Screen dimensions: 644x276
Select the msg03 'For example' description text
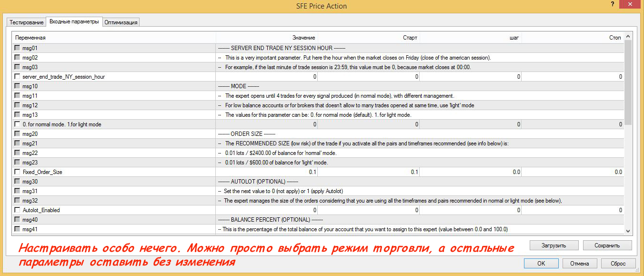[x=344, y=67]
